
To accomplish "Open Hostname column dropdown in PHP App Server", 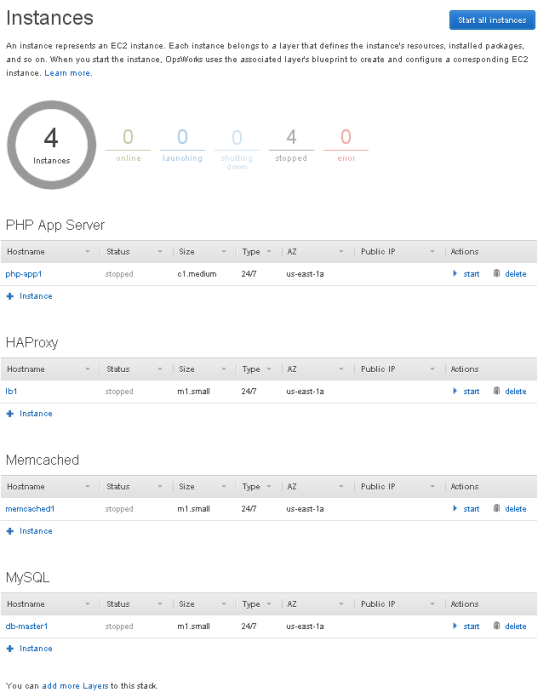I will tap(88, 252).
